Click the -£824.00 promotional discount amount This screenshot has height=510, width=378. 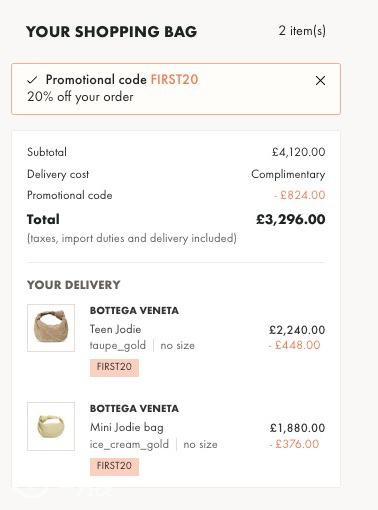(x=299, y=195)
